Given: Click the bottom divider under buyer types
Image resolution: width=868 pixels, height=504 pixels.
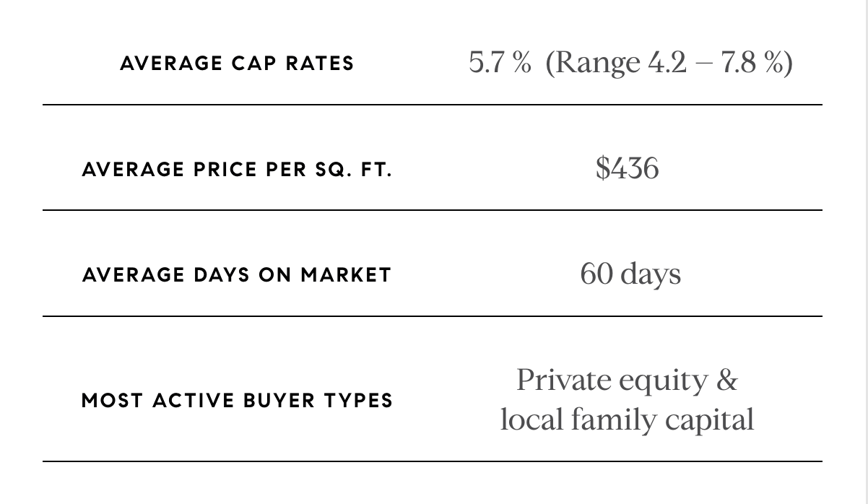Looking at the screenshot, I should (432, 461).
